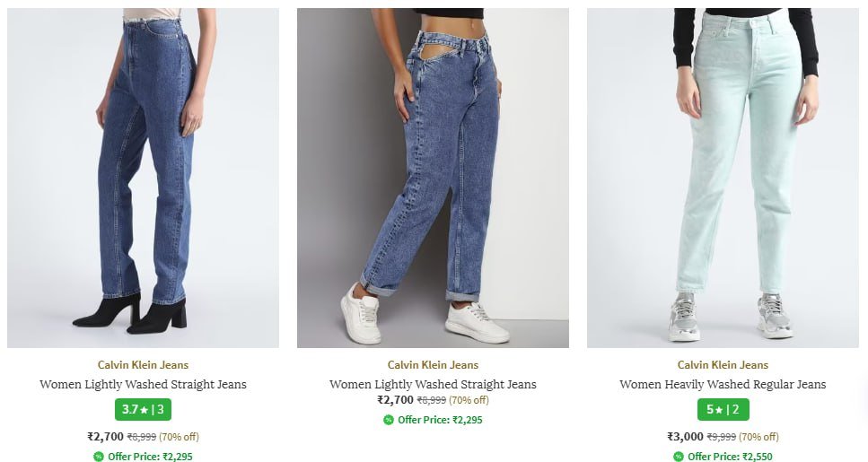Open Women Heavily Washed Regular Jeans title
868x462 pixels.
[x=723, y=385]
